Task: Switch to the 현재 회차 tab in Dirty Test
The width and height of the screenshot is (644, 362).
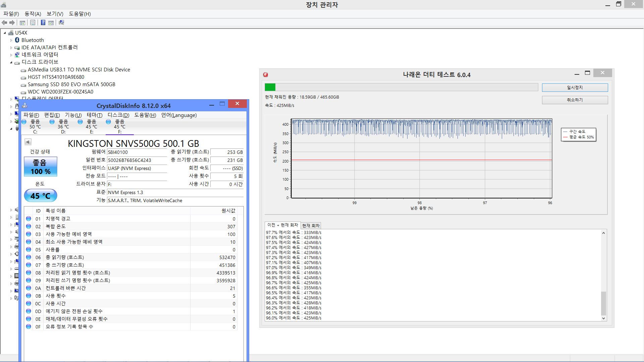Action: click(x=311, y=226)
